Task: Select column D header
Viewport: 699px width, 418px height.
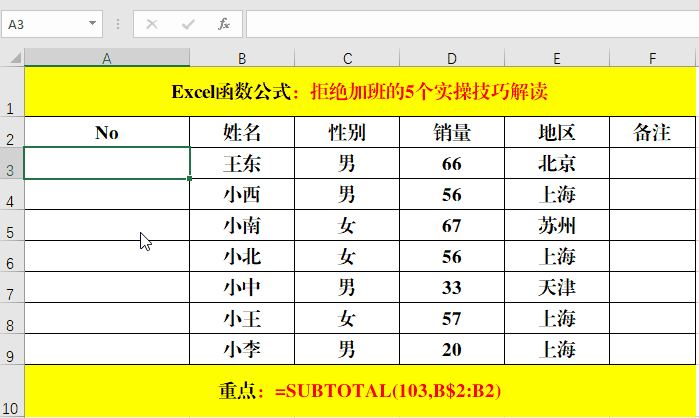Action: 452,58
